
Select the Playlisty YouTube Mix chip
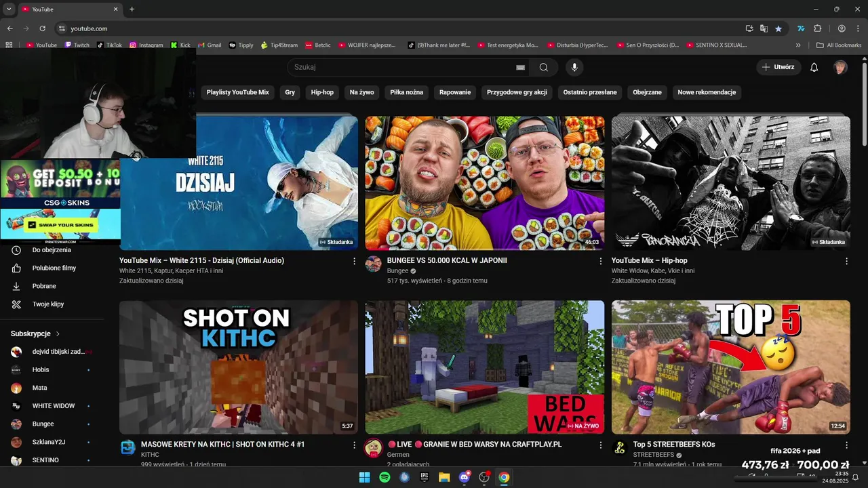(x=237, y=92)
